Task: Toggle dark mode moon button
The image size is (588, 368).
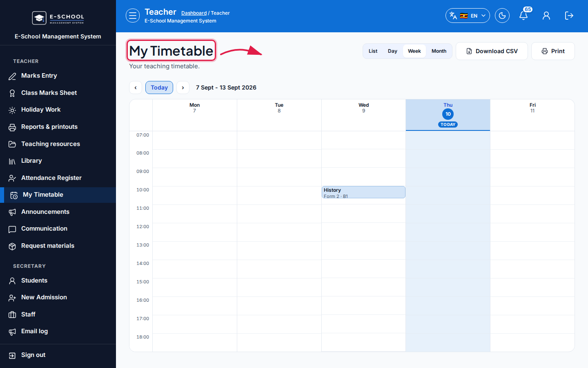Action: click(x=502, y=16)
